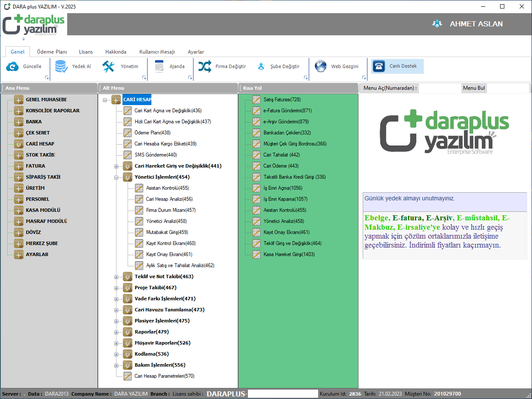Click the Asistan Kontrolü(455) icon in Alt Menu

pyautogui.click(x=139, y=188)
